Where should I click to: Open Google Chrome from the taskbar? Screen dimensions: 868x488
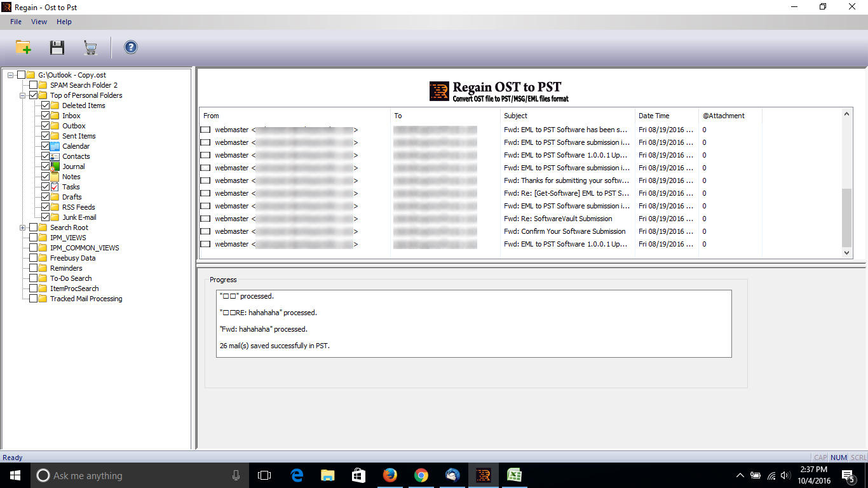coord(421,475)
